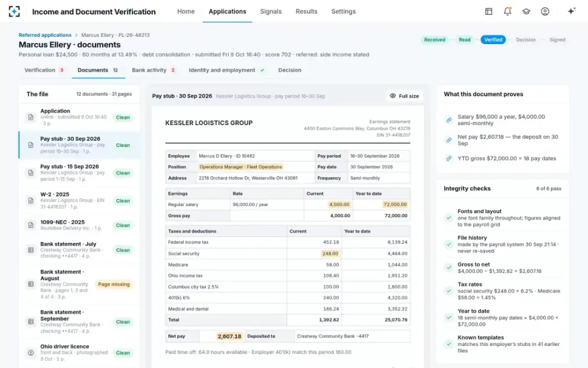Toggle Full size document view

click(404, 96)
